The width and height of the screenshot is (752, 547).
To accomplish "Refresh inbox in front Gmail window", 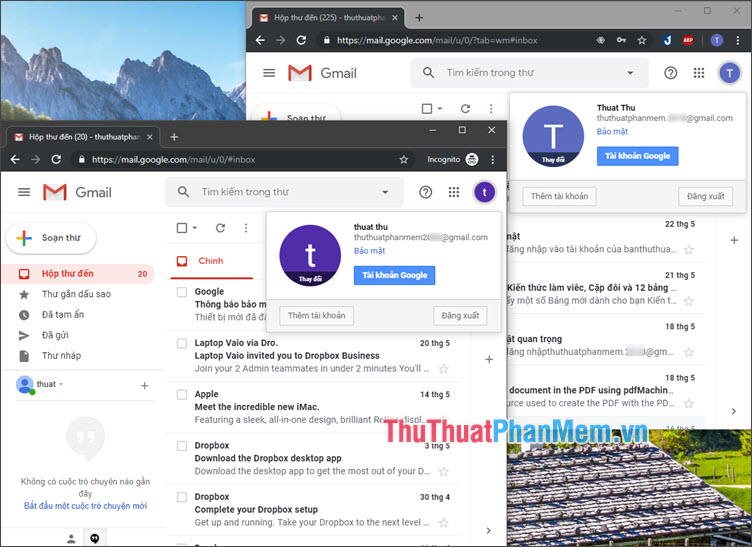I will click(x=220, y=228).
